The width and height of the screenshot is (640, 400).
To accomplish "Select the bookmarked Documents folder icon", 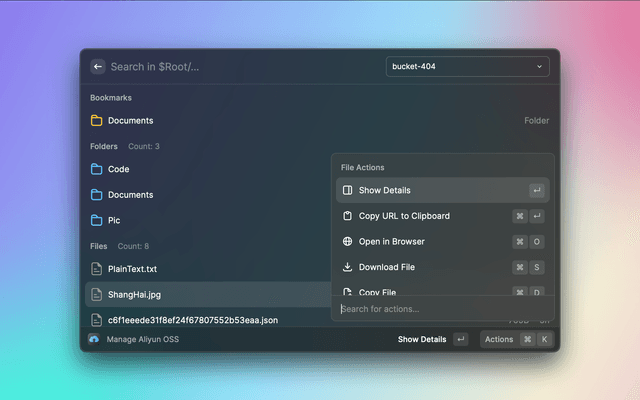I will coord(97,121).
